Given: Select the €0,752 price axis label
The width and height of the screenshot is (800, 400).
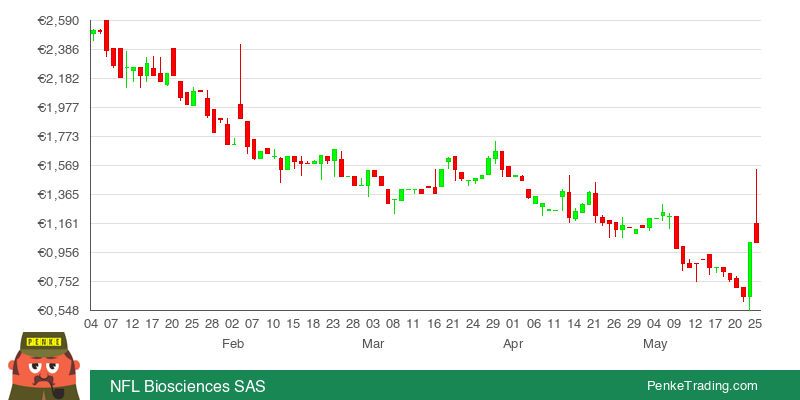Looking at the screenshot, I should tap(58, 282).
